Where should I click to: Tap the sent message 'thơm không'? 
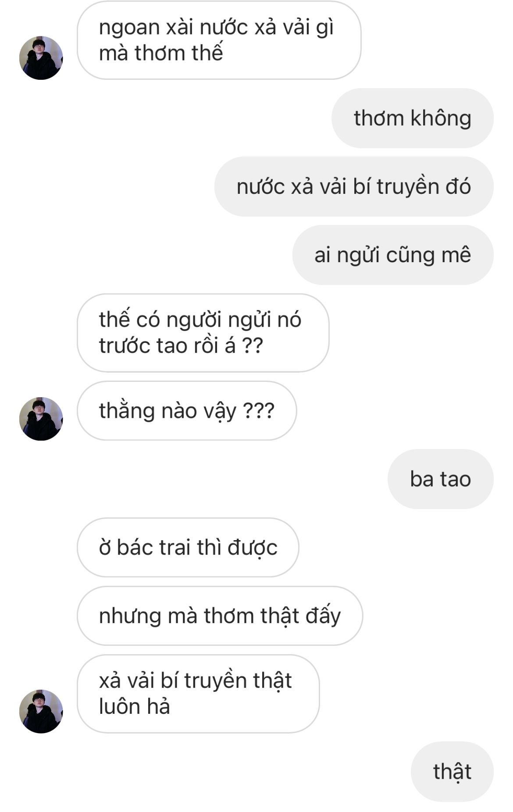point(413,118)
